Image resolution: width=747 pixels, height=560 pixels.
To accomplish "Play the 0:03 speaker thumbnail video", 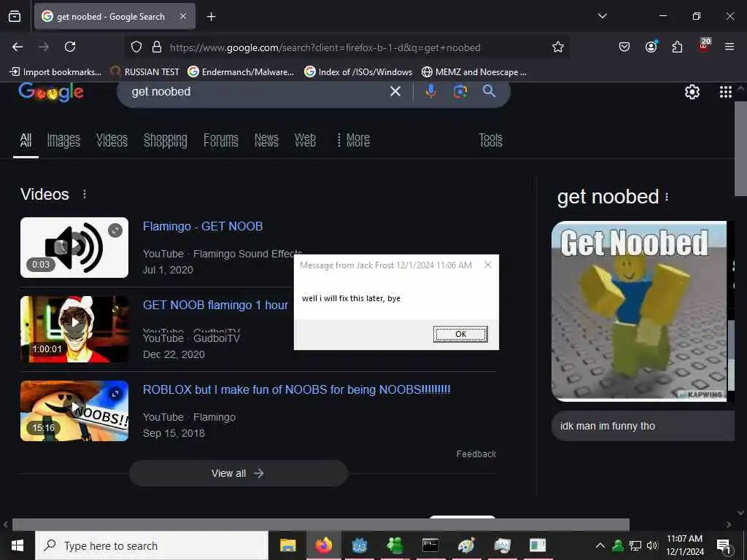I will pos(74,248).
